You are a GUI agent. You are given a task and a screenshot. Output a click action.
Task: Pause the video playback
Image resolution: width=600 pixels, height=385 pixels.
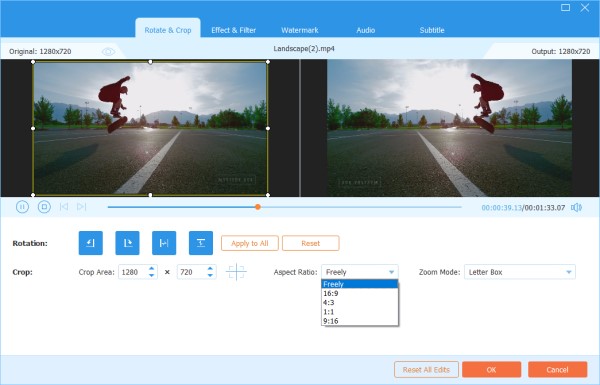[22, 207]
